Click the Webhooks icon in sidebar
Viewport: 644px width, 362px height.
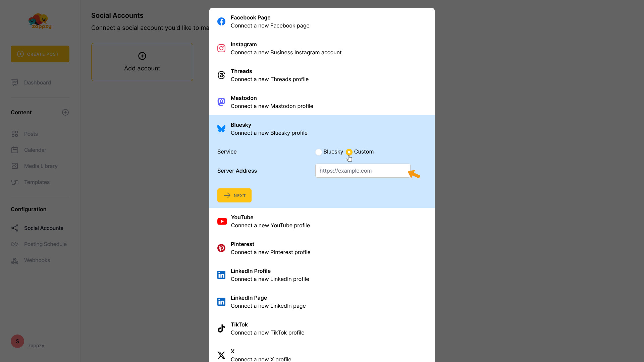[15, 260]
